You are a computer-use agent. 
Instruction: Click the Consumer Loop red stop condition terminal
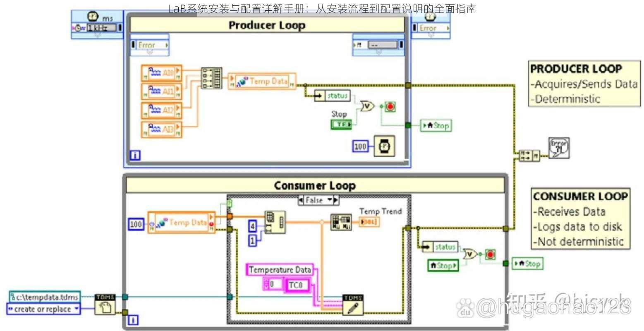pyautogui.click(x=490, y=254)
